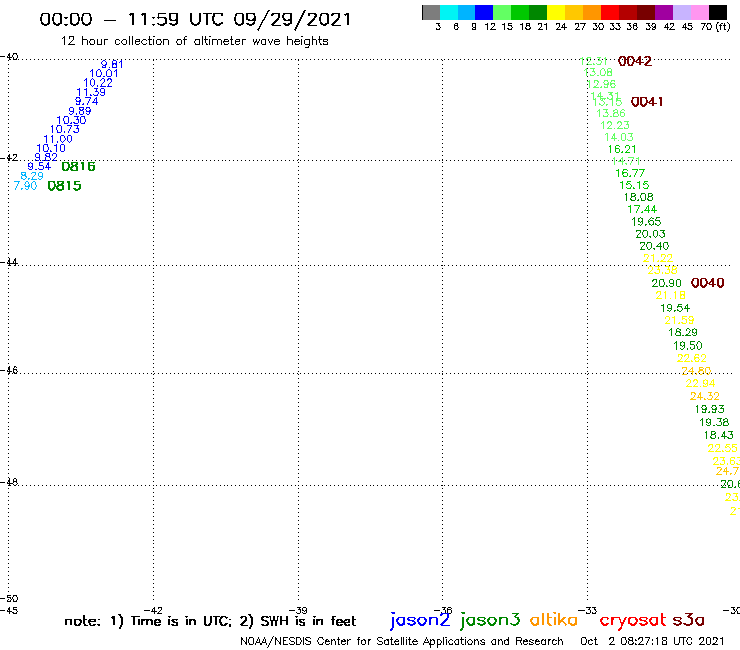Click the yellow value "22.94"
This screenshot has width=740, height=650.
tap(700, 384)
